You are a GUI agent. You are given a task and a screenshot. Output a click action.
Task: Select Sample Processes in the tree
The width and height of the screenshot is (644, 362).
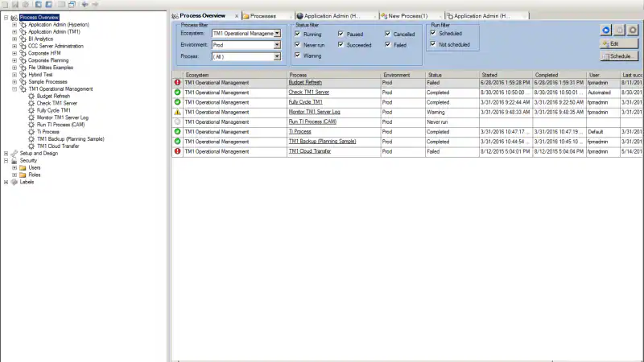[47, 82]
